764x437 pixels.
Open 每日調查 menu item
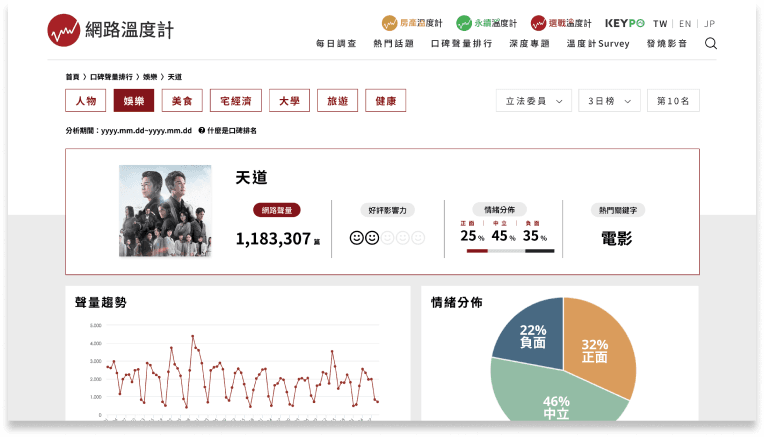click(336, 44)
